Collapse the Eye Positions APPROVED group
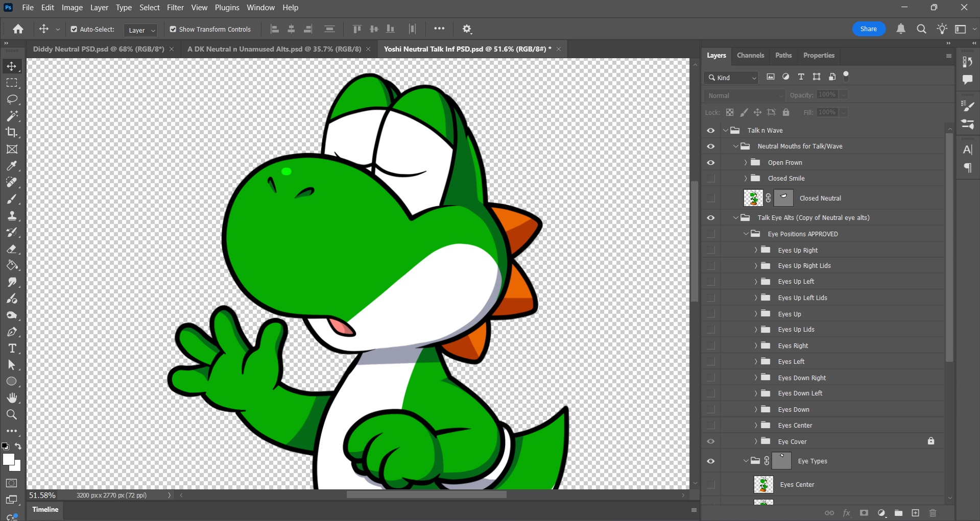The width and height of the screenshot is (980, 521). coord(746,234)
